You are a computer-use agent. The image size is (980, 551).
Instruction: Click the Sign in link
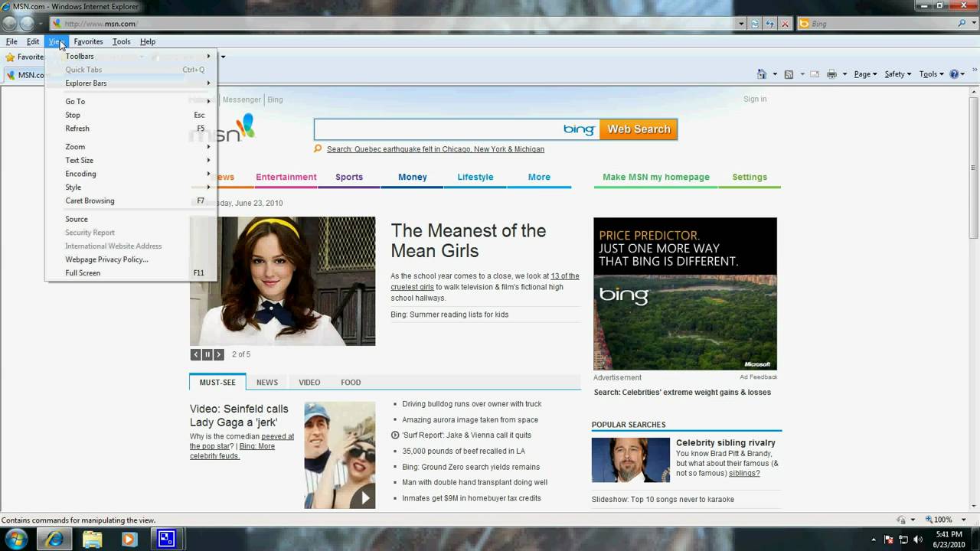[755, 99]
